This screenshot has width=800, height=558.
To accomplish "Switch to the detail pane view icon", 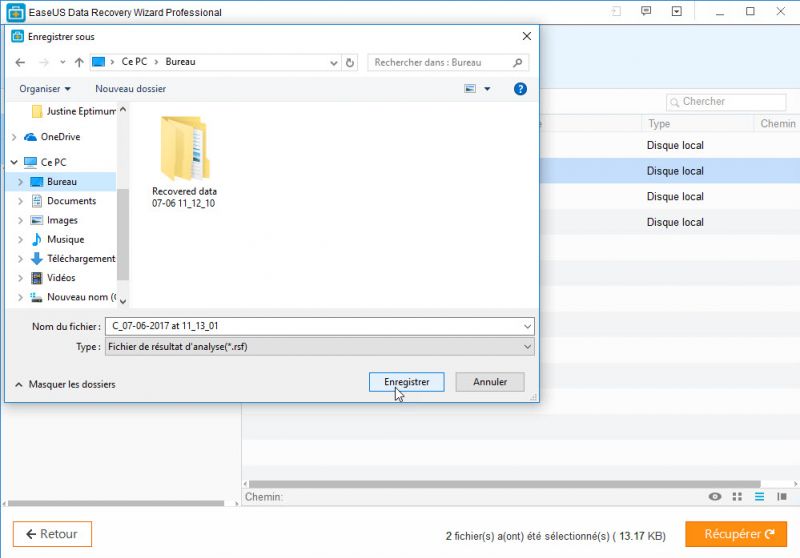I will 782,497.
